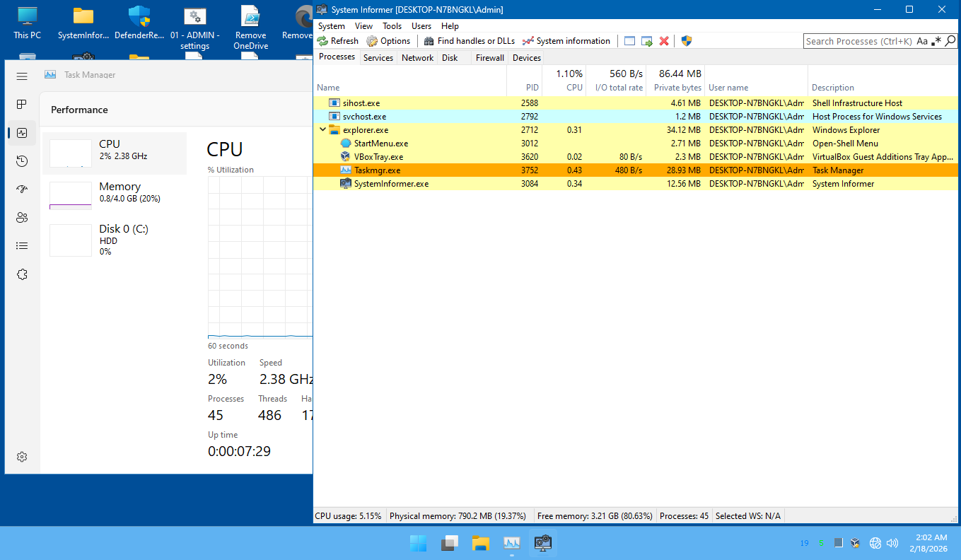Screen dimensions: 961x560
Task: Open Options from the System Informer toolbar
Action: pyautogui.click(x=388, y=41)
